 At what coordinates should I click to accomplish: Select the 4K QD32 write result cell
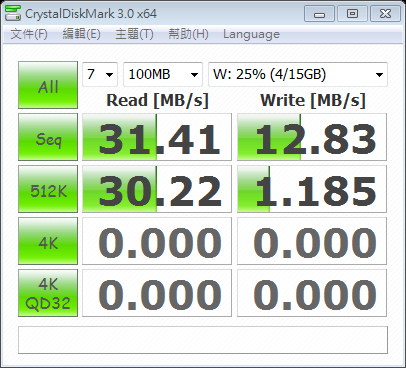click(312, 293)
